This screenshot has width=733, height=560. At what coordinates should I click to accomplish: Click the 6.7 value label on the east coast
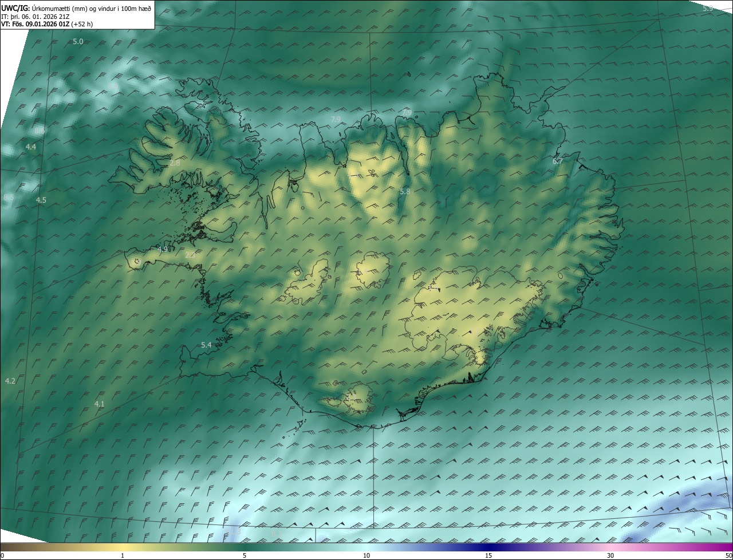558,161
